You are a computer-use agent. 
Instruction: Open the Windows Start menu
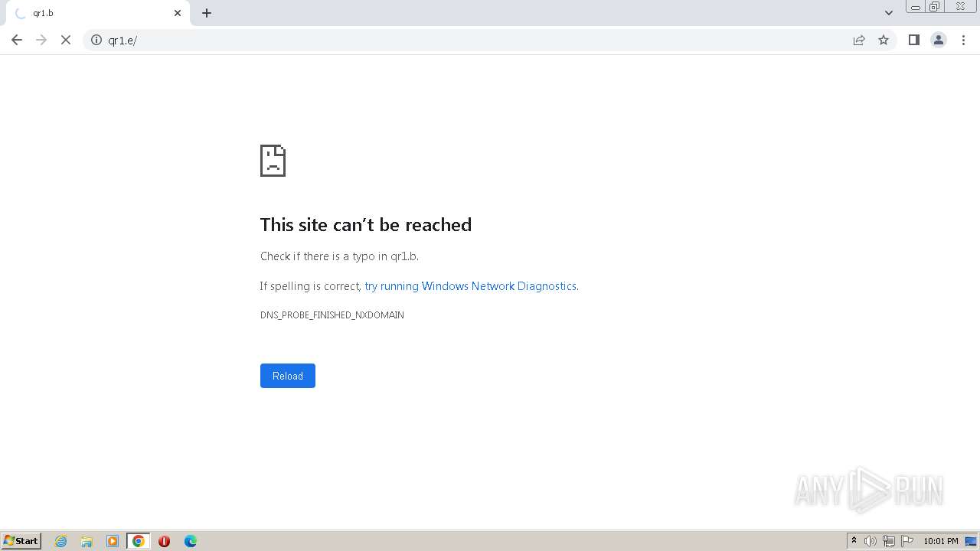click(21, 541)
